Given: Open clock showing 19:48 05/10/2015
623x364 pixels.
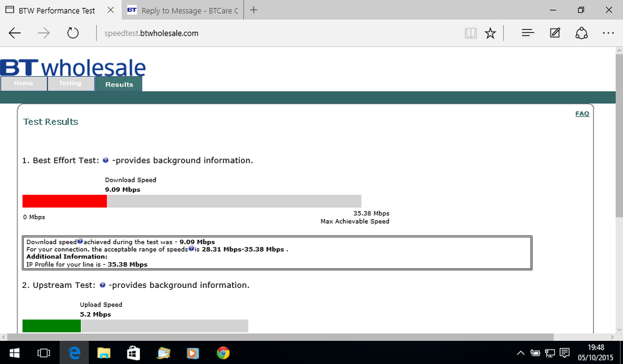Looking at the screenshot, I should [596, 353].
